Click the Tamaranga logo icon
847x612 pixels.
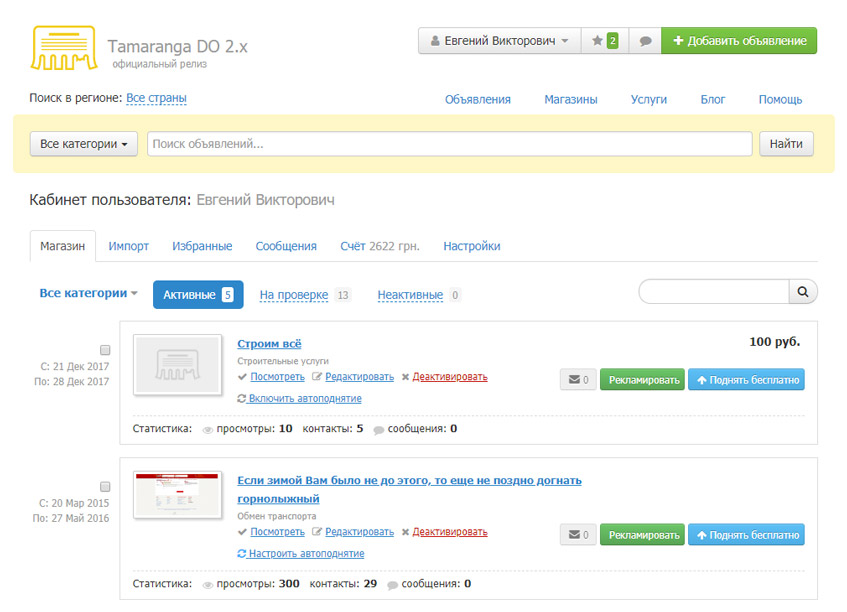pyautogui.click(x=64, y=48)
